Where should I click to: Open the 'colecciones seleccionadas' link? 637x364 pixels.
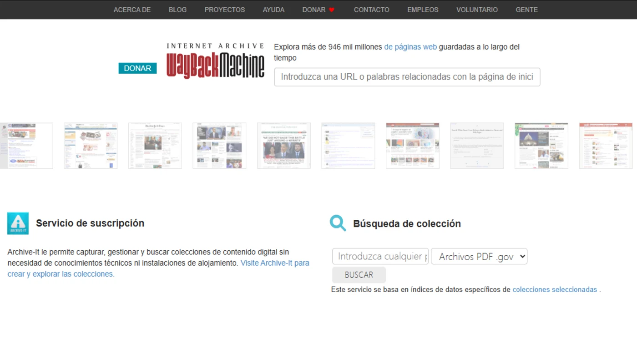555,289
